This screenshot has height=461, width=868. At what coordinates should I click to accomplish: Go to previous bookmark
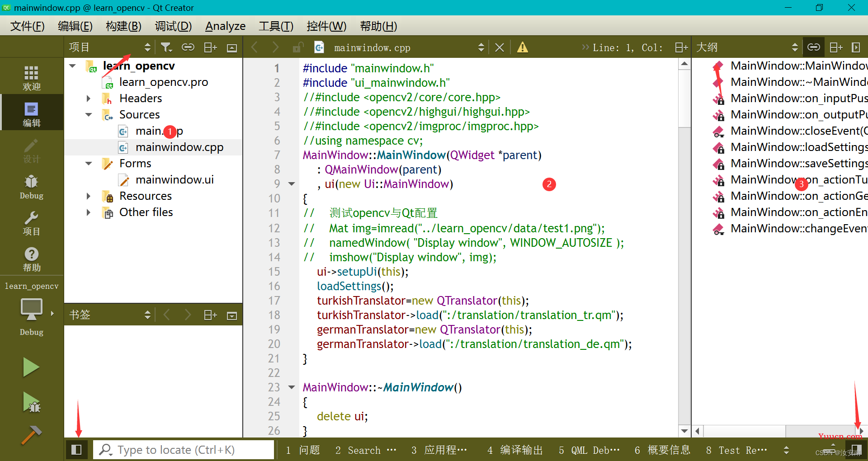[166, 315]
